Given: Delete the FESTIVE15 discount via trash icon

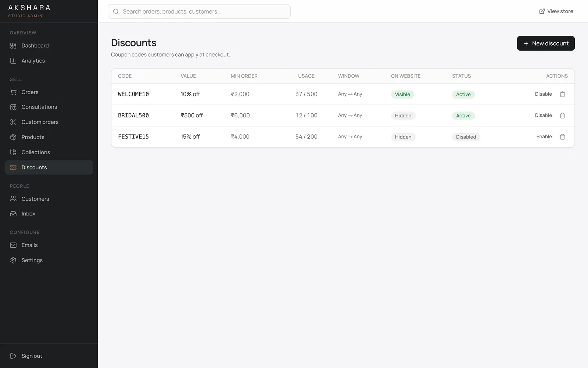Looking at the screenshot, I should click(562, 137).
